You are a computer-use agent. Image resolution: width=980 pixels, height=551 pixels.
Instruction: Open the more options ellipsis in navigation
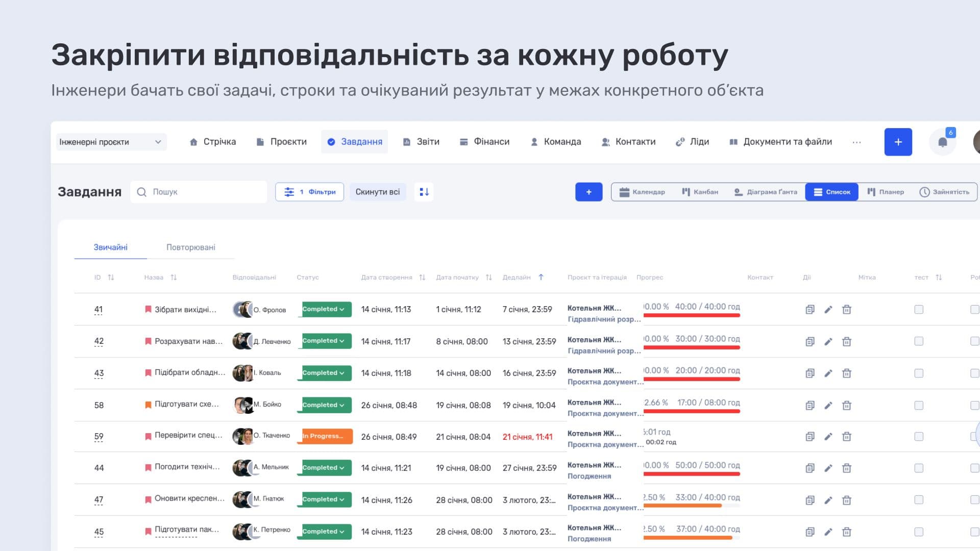pyautogui.click(x=856, y=142)
